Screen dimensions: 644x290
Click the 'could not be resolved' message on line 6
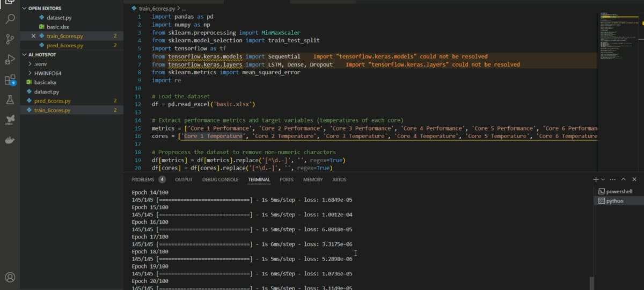[x=400, y=56]
